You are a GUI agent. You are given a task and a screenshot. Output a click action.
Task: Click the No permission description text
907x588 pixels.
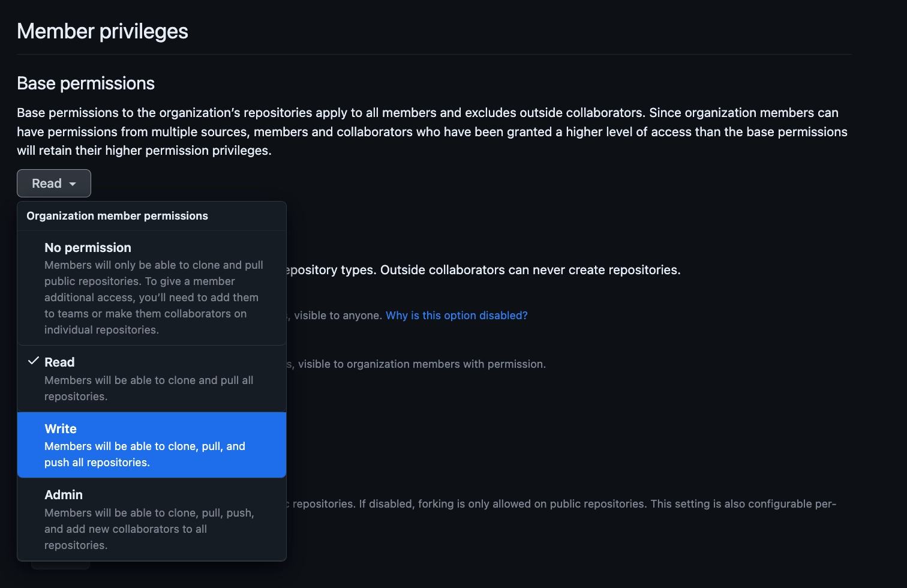153,298
